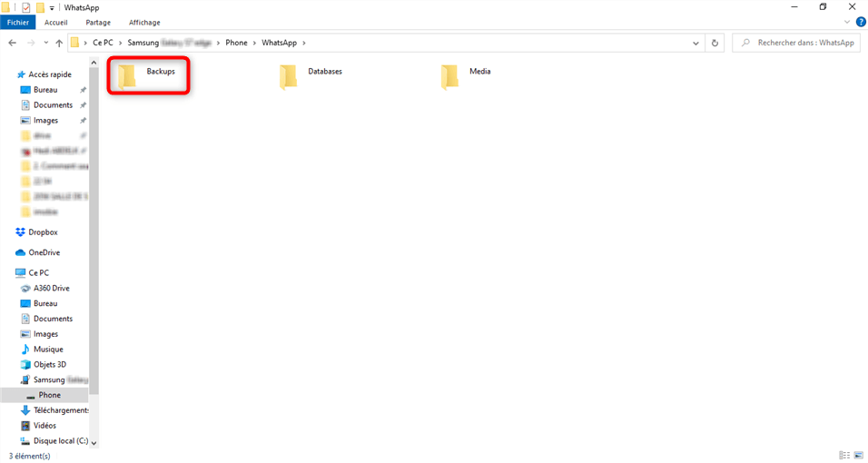Screen dimensions: 868x463
Task: Select Vidéos in the navigation pane
Action: pos(44,426)
